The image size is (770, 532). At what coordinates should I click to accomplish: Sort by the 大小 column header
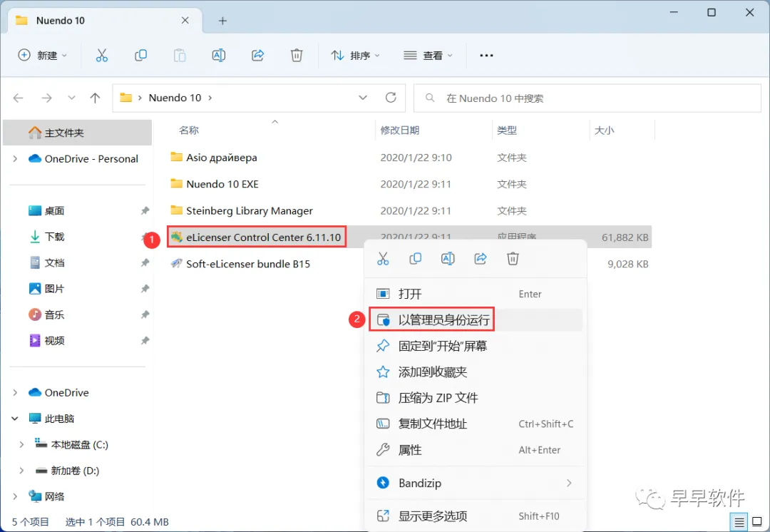[604, 131]
